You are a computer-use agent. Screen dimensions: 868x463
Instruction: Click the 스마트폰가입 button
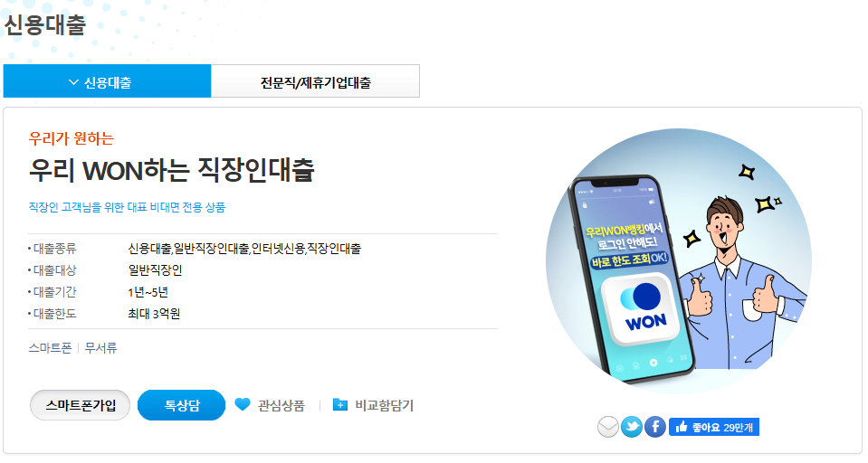click(x=81, y=405)
